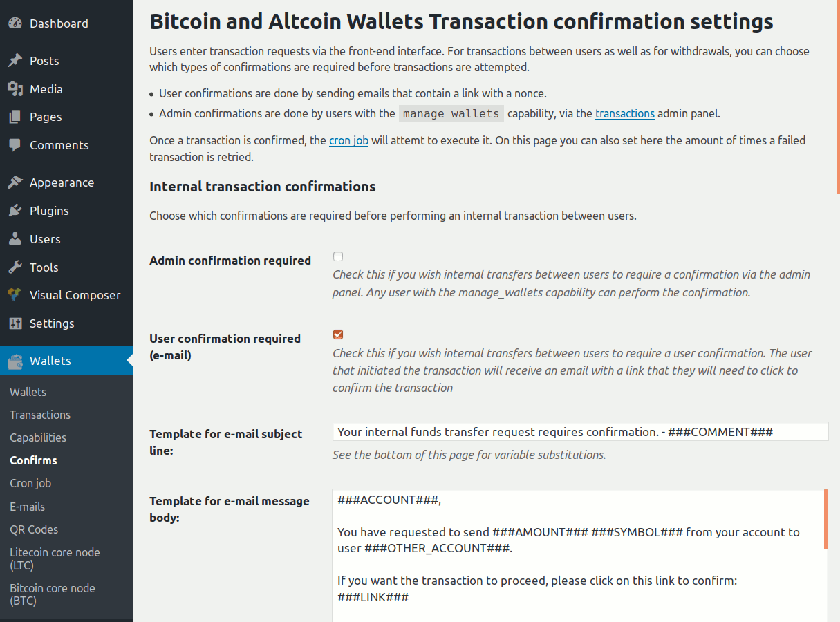Click the Visual Composer icon
The height and width of the screenshot is (622, 840).
pyautogui.click(x=15, y=295)
